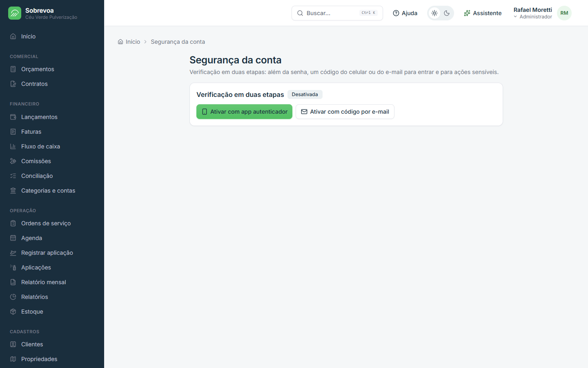This screenshot has width=588, height=368.
Task: Activate verification with e-mail code
Action: [x=345, y=112]
